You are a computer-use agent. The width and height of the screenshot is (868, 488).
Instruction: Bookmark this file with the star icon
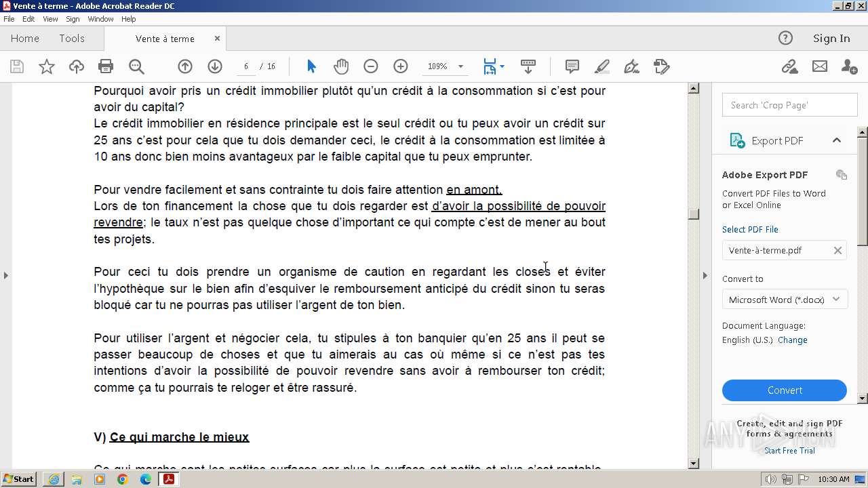47,66
